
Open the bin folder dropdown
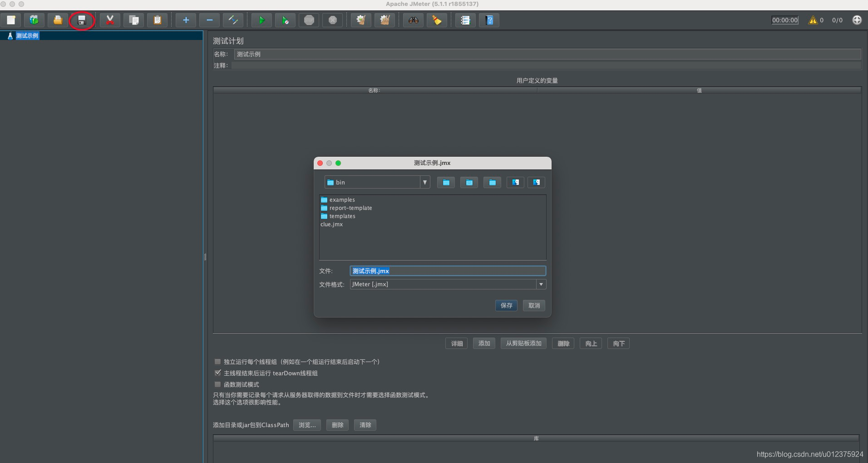[x=424, y=182]
